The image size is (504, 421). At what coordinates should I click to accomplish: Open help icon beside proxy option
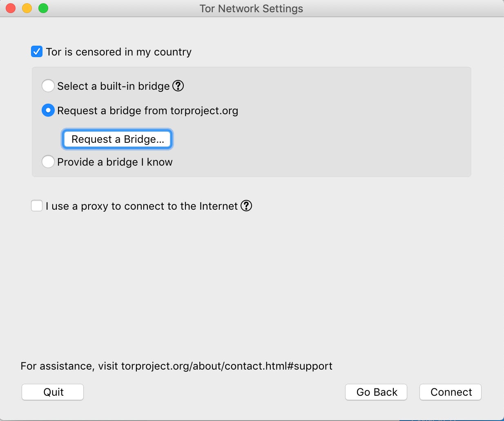(246, 206)
